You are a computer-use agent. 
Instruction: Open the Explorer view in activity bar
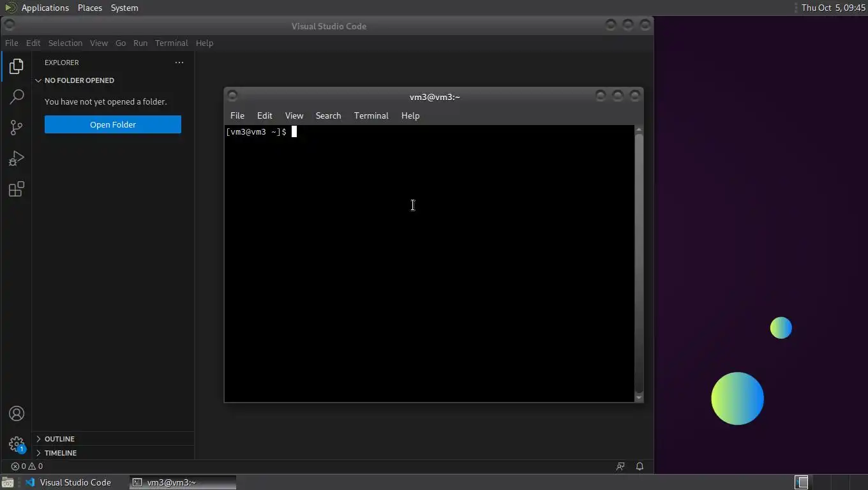coord(17,66)
